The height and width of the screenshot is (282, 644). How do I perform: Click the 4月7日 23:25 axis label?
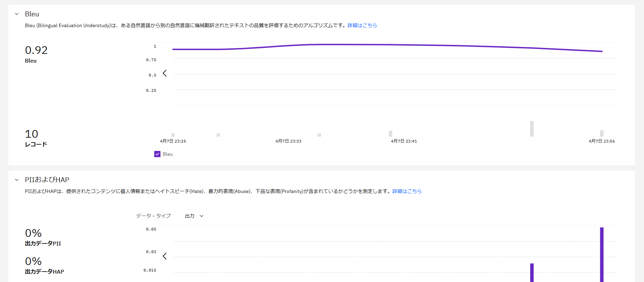173,141
